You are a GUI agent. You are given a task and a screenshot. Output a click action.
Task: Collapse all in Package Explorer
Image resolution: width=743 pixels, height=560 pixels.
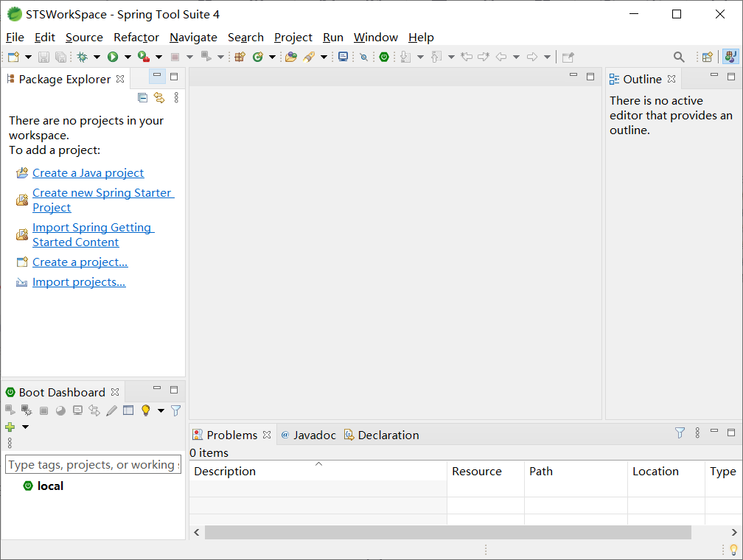pyautogui.click(x=143, y=97)
